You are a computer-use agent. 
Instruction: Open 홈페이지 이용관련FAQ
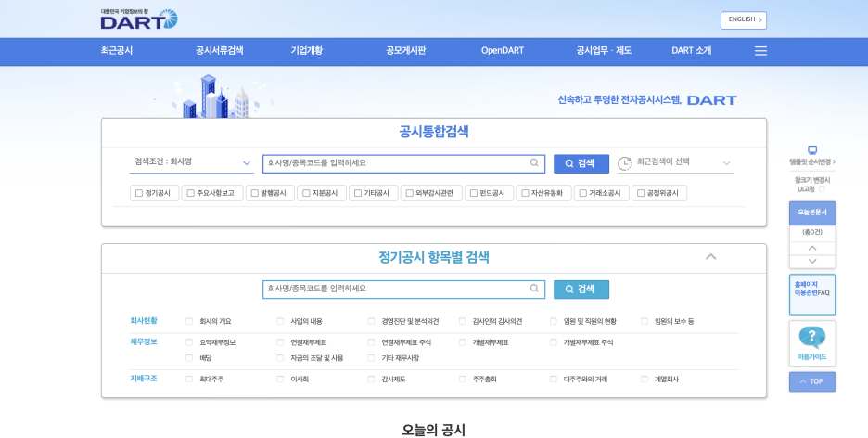click(812, 294)
